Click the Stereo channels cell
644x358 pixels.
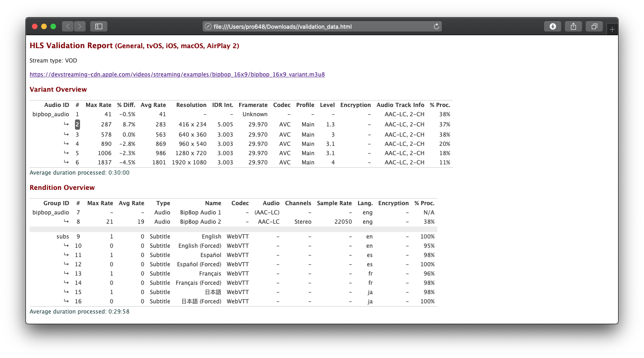click(x=303, y=222)
